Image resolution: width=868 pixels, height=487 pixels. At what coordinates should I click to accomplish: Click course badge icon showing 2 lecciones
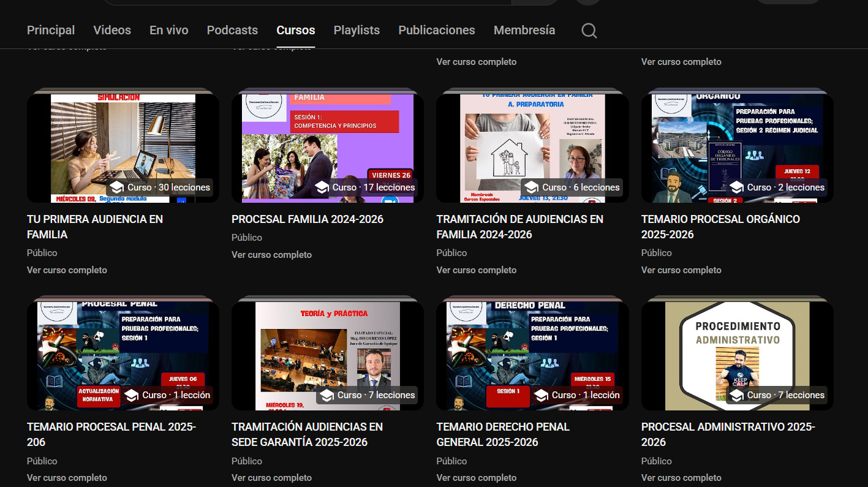(736, 187)
